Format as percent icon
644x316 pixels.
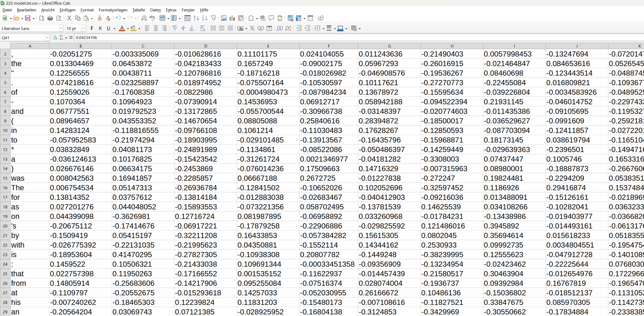pyautogui.click(x=252, y=28)
